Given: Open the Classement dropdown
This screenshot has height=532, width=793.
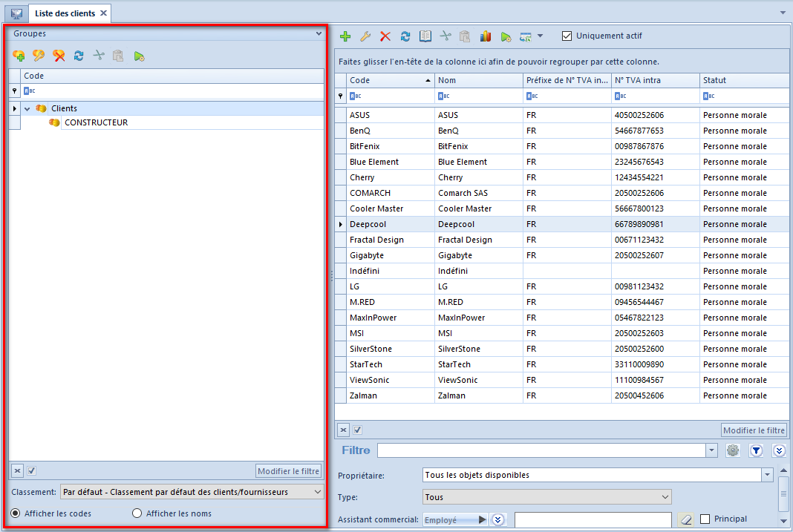Looking at the screenshot, I should click(x=318, y=492).
